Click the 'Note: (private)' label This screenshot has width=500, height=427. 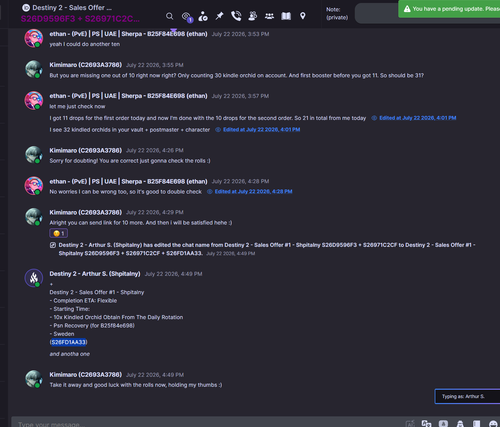pos(337,14)
